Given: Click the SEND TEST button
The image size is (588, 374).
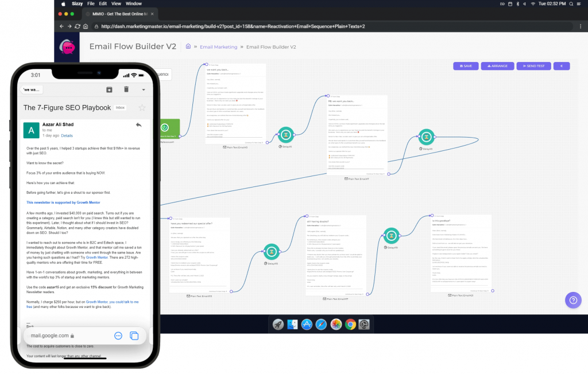Looking at the screenshot, I should tap(533, 66).
